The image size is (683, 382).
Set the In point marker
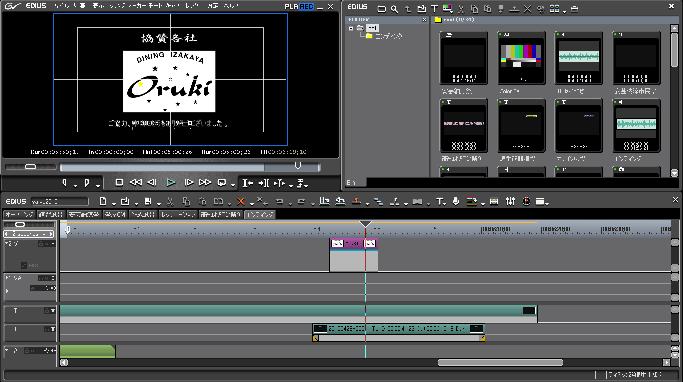click(x=65, y=183)
